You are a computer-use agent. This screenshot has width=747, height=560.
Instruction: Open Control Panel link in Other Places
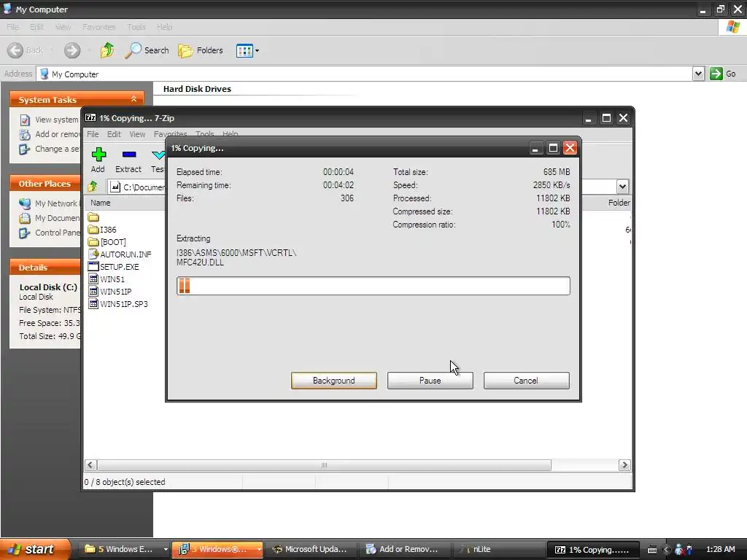coord(50,233)
